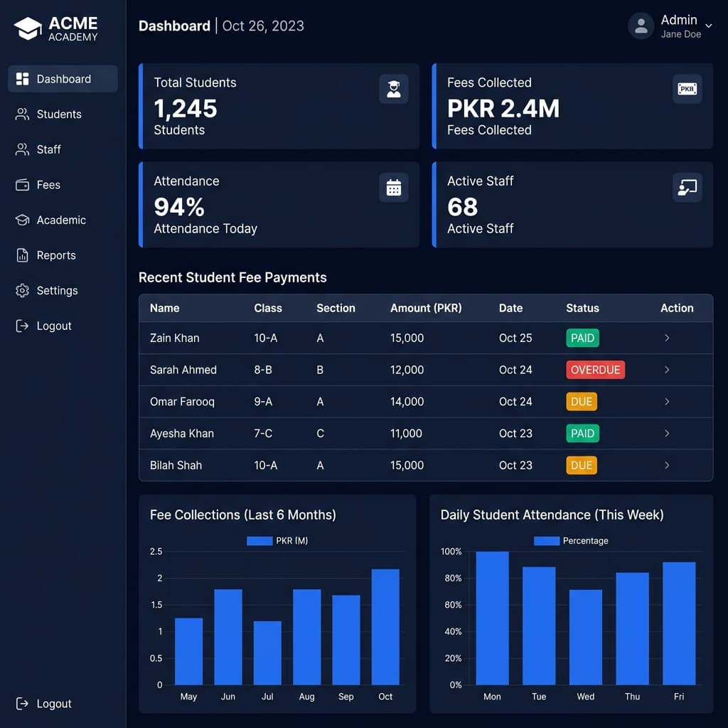Click the name Bilah Shah
Viewport: 728px width, 728px height.
click(x=176, y=465)
